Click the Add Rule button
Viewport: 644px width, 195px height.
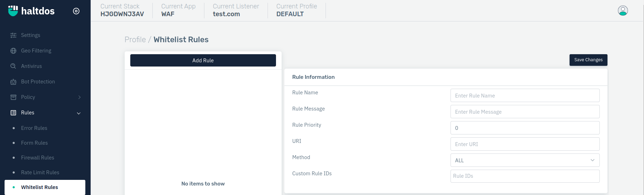[203, 60]
